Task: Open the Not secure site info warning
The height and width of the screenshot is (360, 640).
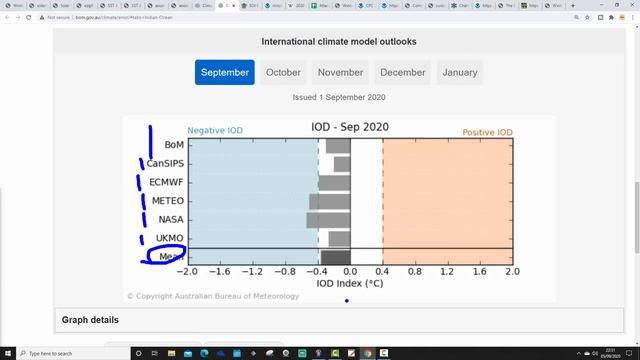Action: (55, 18)
